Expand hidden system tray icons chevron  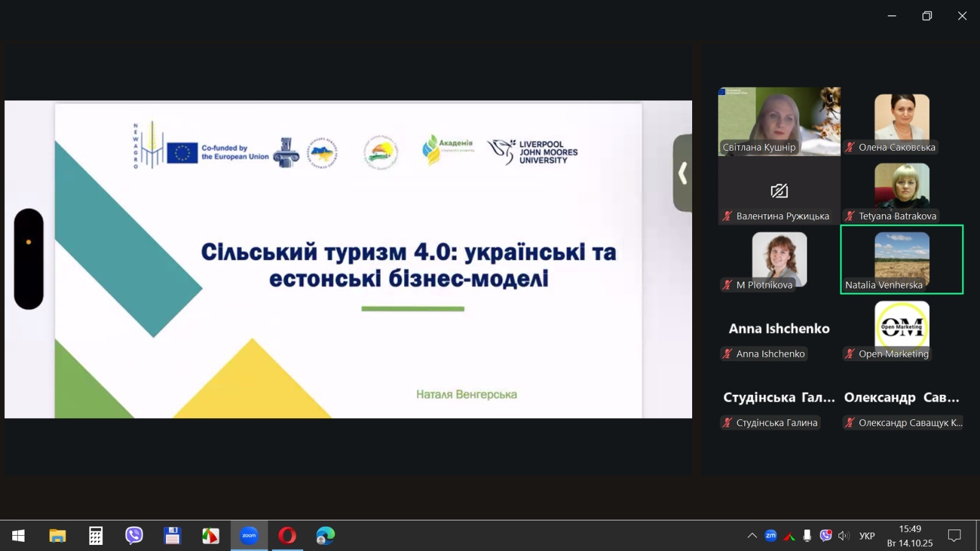click(752, 536)
